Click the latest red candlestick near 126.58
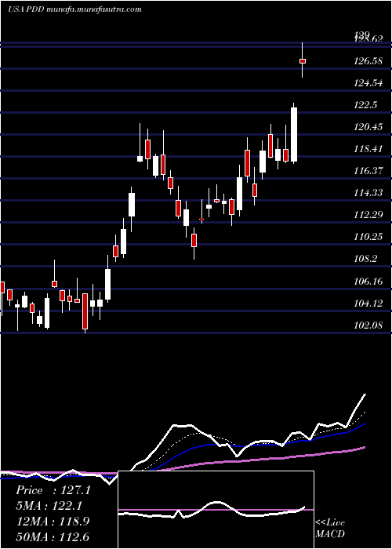Viewport: 392px width, 549px height. tap(303, 61)
